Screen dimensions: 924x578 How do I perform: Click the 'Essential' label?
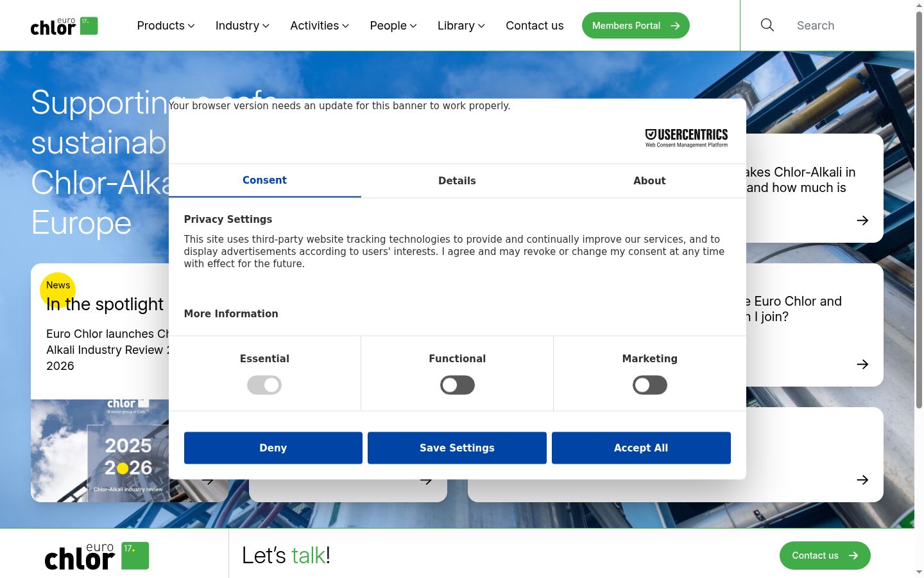pyautogui.click(x=264, y=358)
